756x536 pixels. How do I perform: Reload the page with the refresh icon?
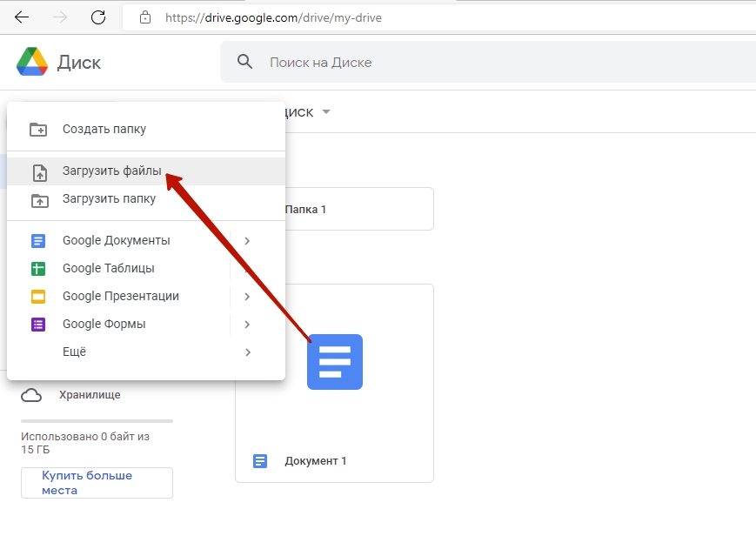point(98,18)
